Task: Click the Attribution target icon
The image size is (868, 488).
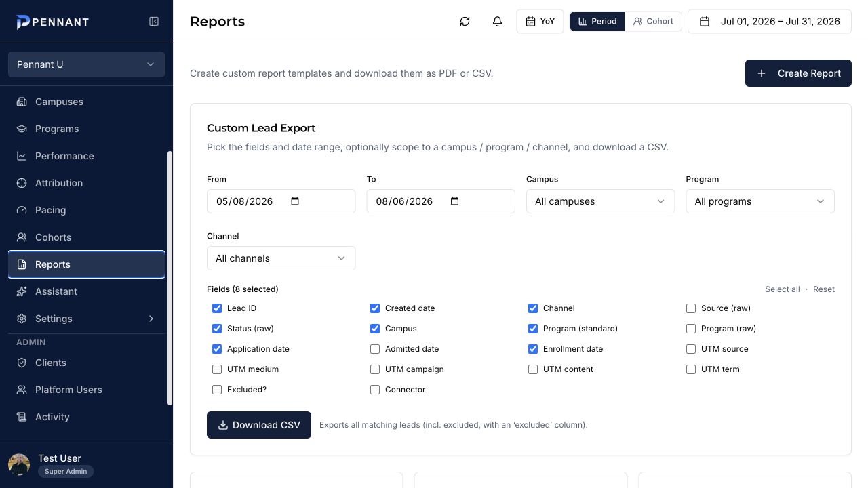Action: (22, 183)
